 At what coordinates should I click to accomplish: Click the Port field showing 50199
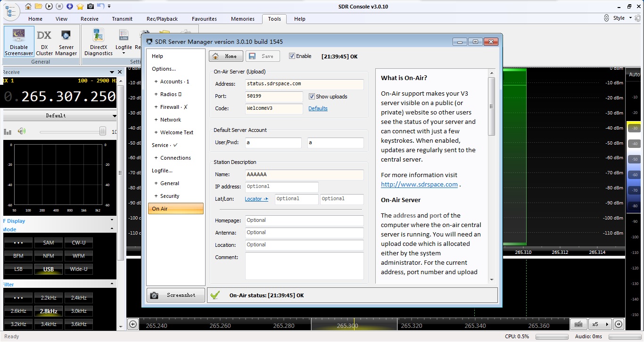click(274, 96)
